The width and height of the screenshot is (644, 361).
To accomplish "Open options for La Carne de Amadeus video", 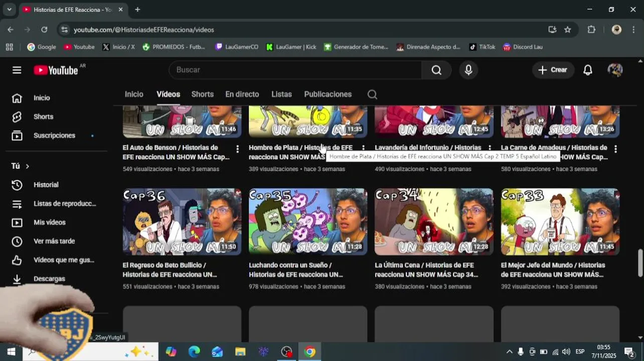I will 615,149.
